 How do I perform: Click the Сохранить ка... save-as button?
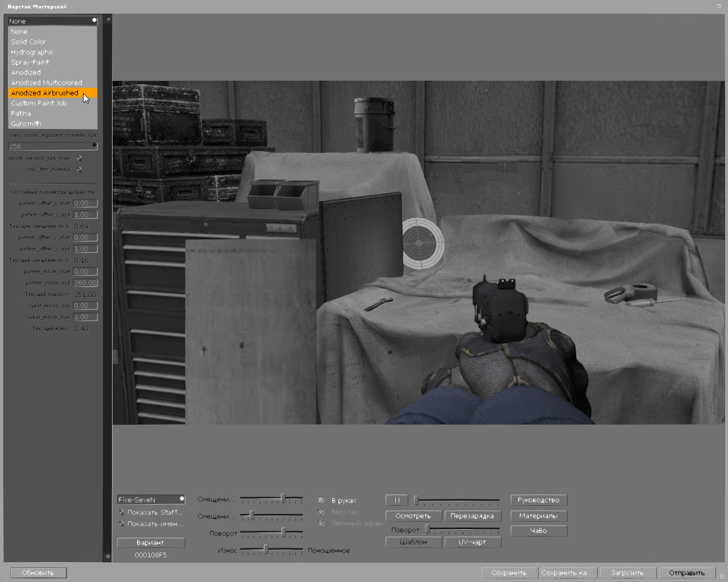click(568, 573)
